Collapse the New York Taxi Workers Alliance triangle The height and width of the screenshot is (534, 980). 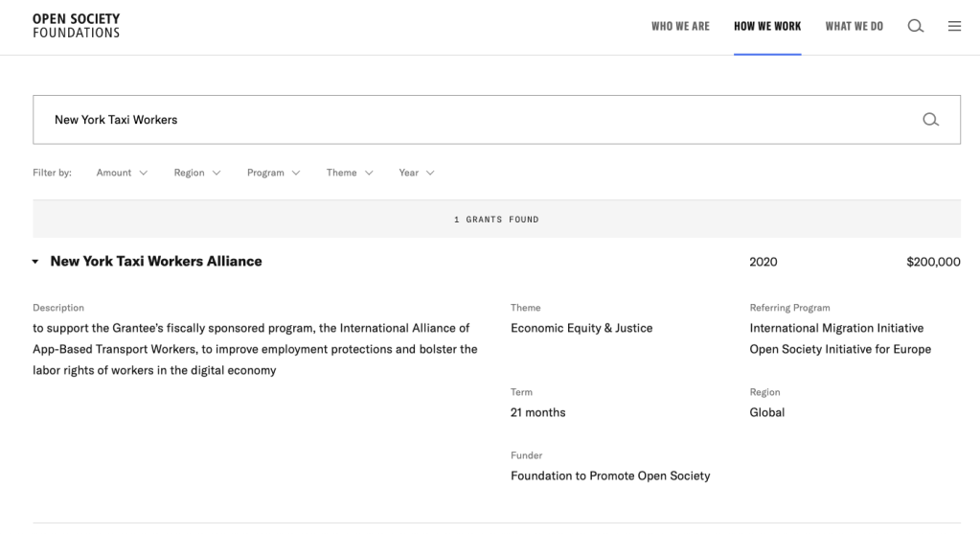(35, 262)
